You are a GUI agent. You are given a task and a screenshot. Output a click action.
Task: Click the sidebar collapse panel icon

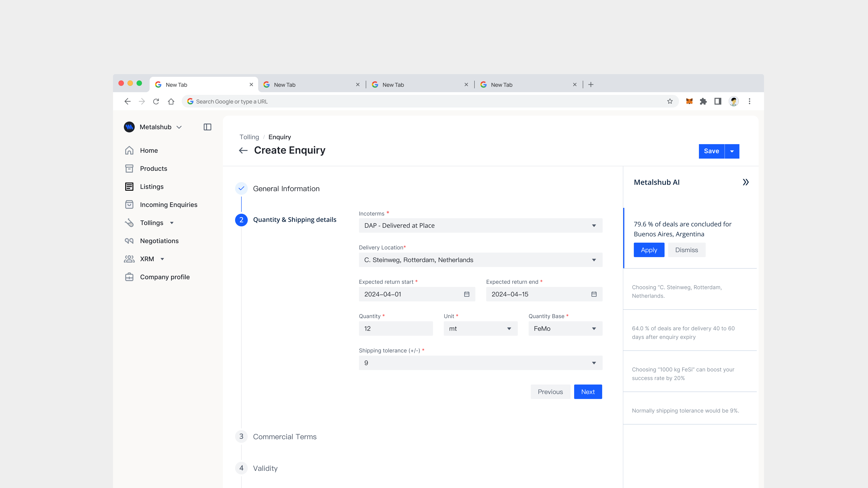(x=207, y=127)
